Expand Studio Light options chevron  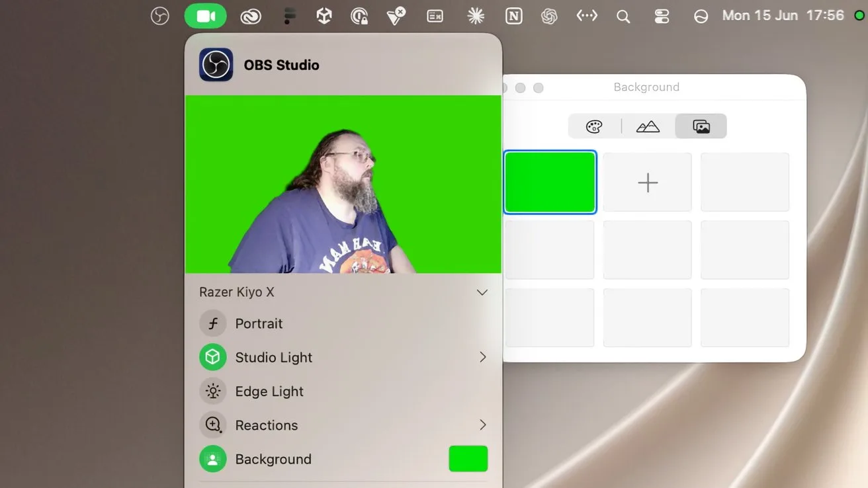[483, 357]
